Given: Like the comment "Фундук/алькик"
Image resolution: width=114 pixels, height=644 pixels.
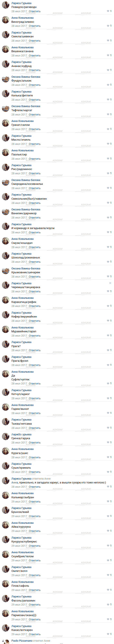Looking at the screenshot, I should coord(109,85).
